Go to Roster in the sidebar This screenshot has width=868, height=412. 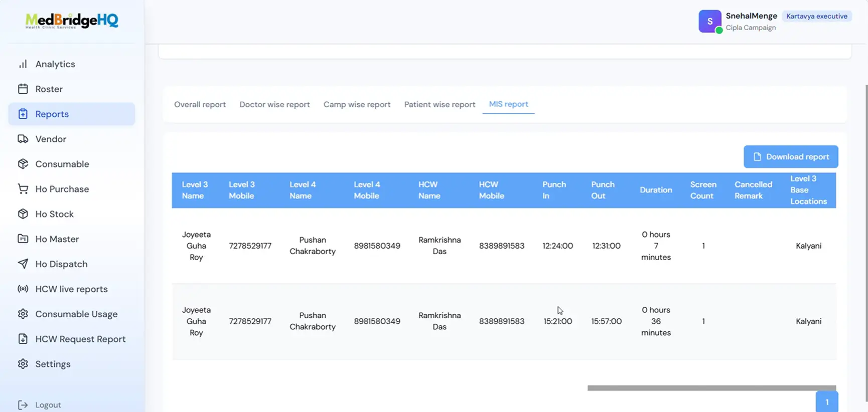[x=72, y=89]
